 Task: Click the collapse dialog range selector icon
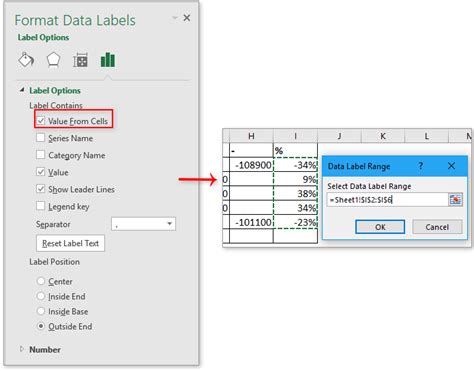pyautogui.click(x=455, y=200)
